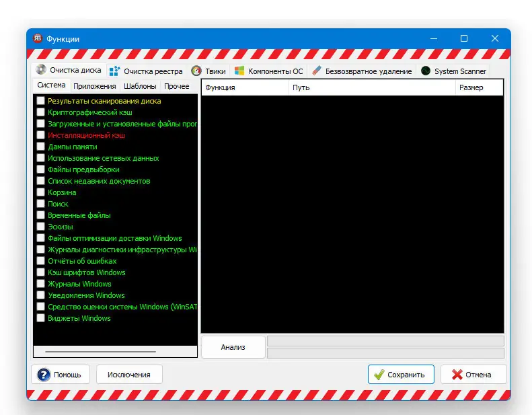Click the app logo in the title bar

tap(37, 38)
